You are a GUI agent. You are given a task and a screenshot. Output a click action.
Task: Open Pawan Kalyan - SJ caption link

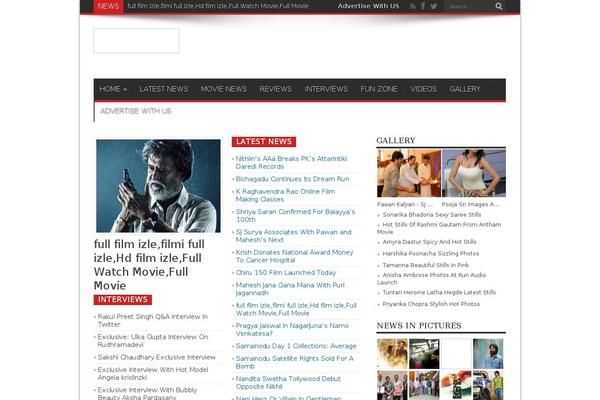(405, 204)
